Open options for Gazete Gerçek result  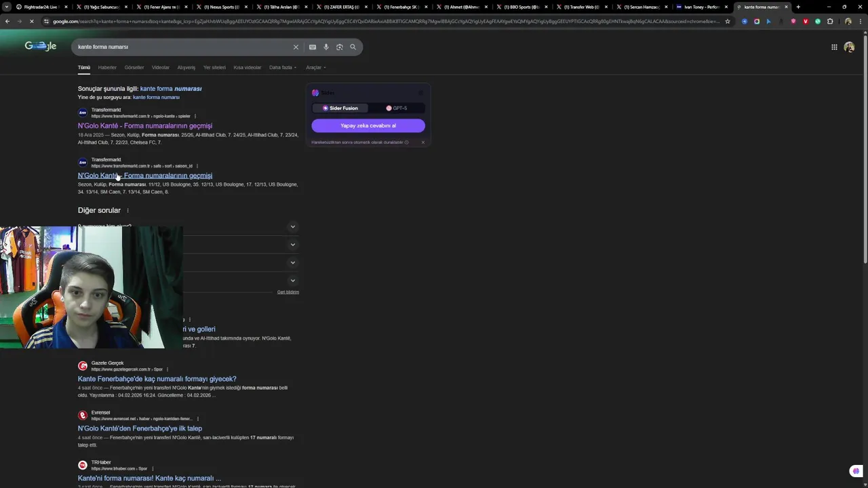click(167, 369)
